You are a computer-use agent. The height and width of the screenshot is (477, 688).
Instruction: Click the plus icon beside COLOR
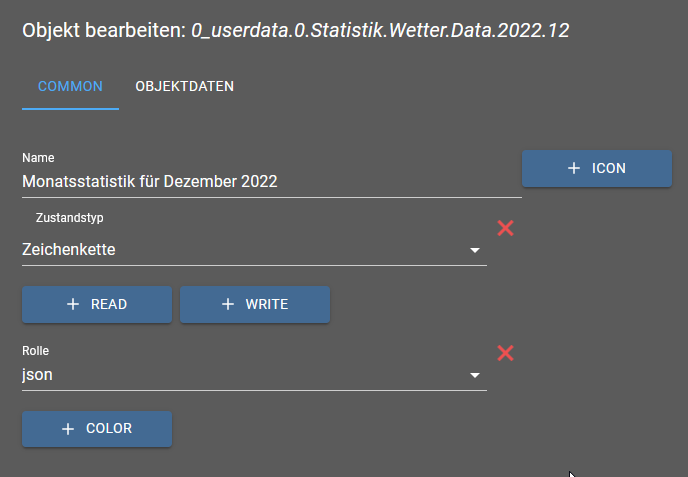pyautogui.click(x=68, y=429)
